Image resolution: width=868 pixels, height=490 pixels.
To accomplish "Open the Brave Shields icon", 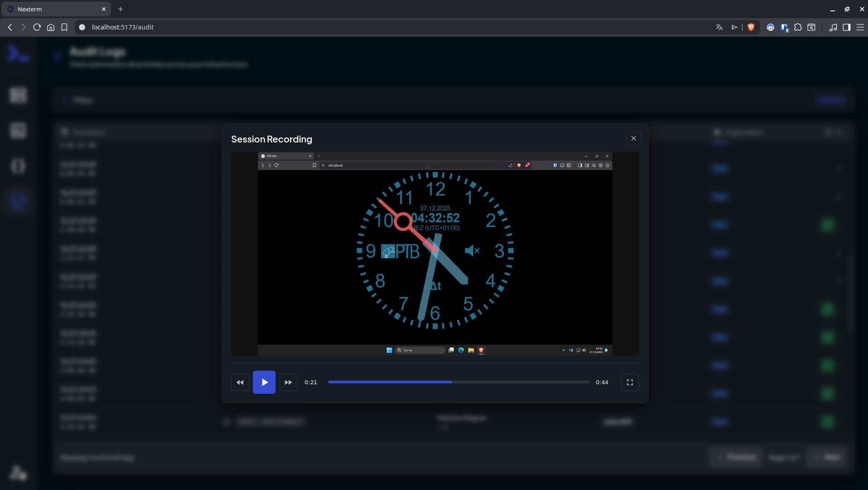I will point(751,27).
